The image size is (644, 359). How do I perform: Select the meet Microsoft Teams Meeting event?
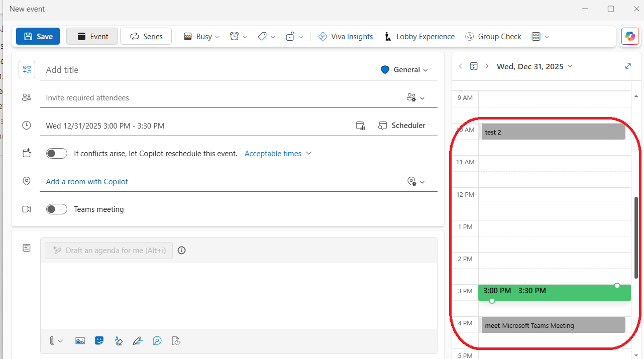pos(554,325)
